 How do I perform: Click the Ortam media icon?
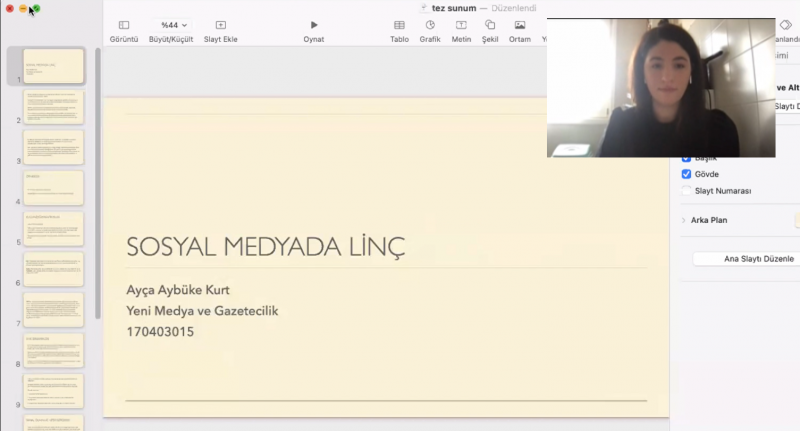click(519, 25)
